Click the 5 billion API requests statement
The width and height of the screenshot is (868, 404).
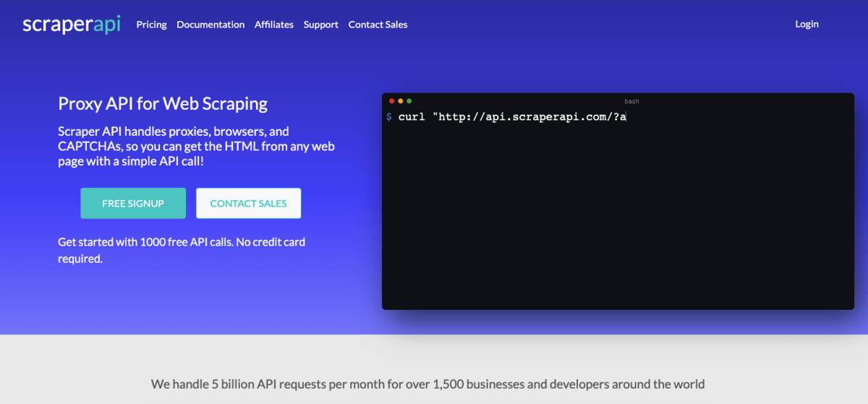click(x=427, y=384)
